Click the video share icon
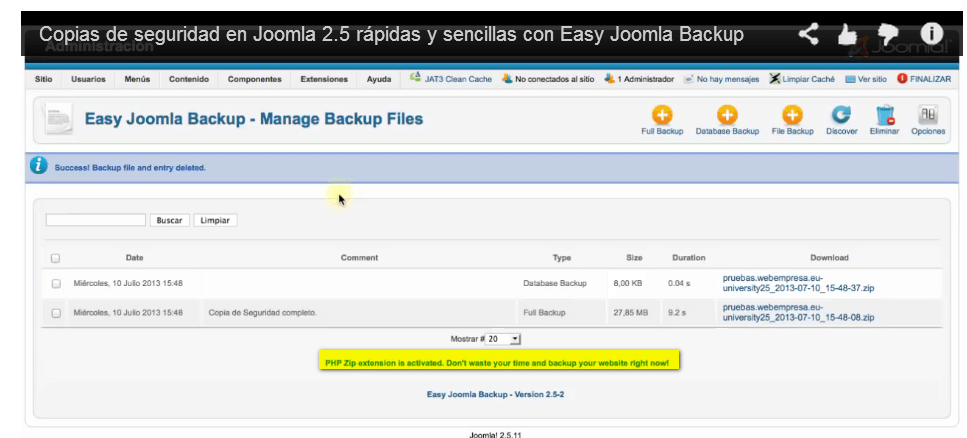Image resolution: width=967 pixels, height=438 pixels. pyautogui.click(x=808, y=35)
